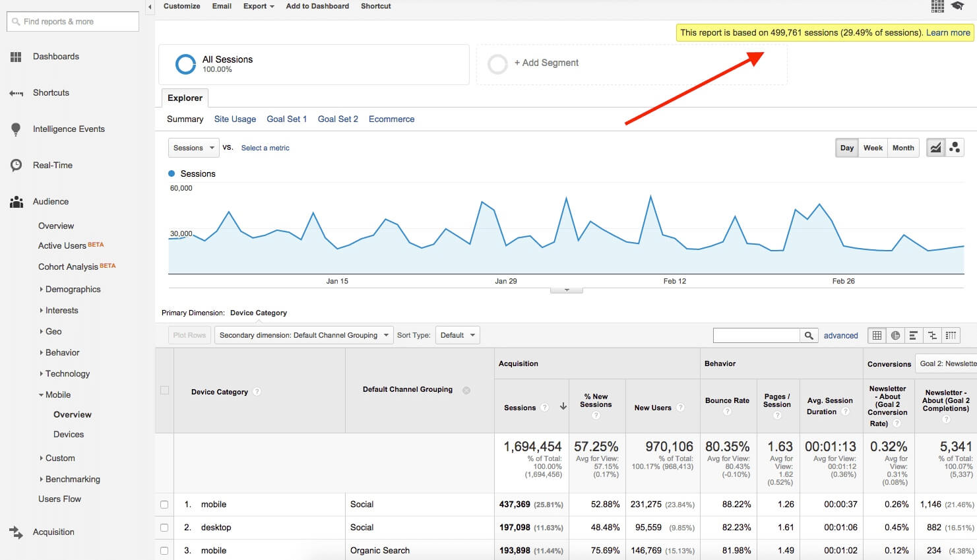Screen dimensions: 977x560
Task: Expand the Interests section
Action: tap(58, 311)
